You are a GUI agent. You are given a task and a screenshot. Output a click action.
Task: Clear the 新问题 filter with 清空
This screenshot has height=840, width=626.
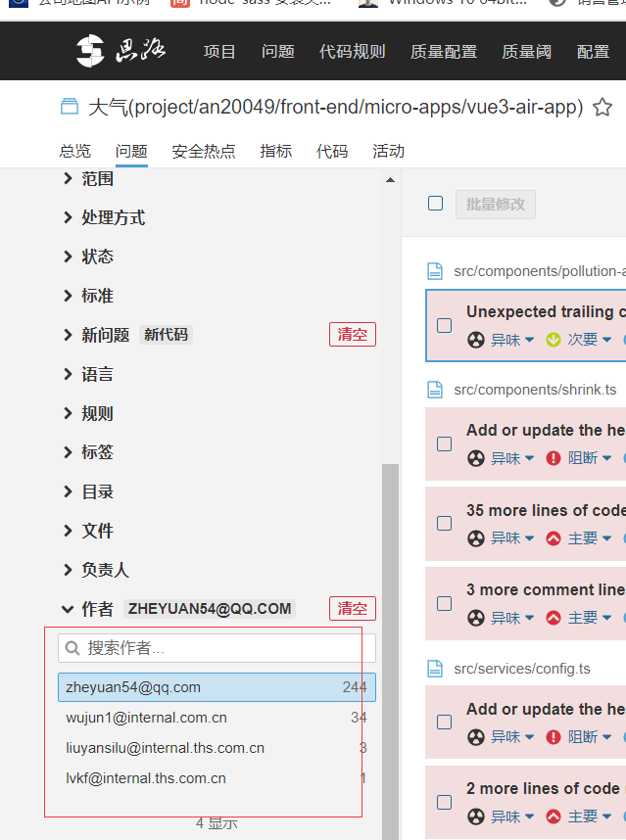pyautogui.click(x=352, y=335)
